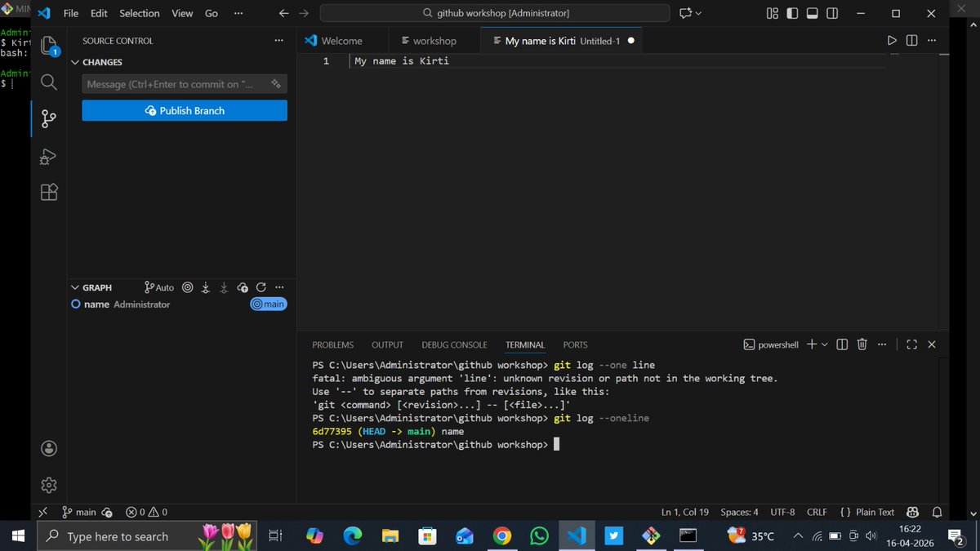Open the Run and Debug view
Image resolution: width=980 pixels, height=551 pixels.
click(x=49, y=156)
